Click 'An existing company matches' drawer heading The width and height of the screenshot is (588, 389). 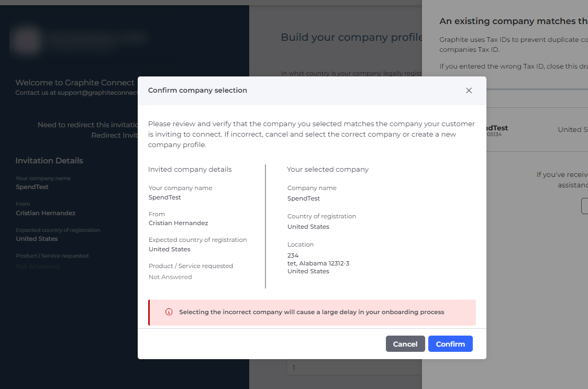click(x=513, y=21)
